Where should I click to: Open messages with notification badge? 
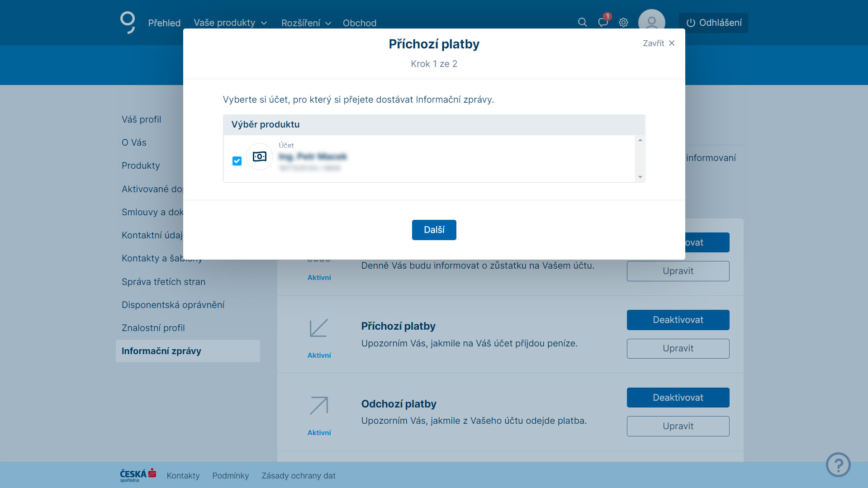(603, 23)
